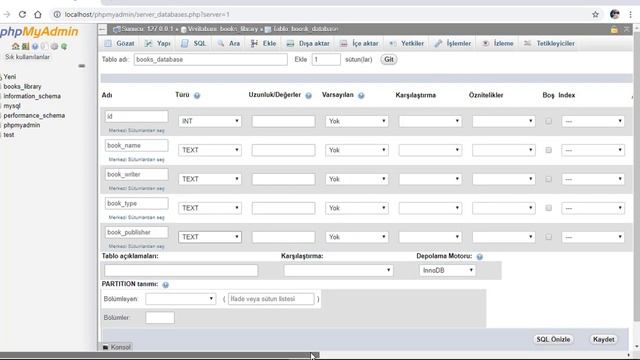
Task: Toggle the Boş checkbox for book_writer column
Action: point(549,179)
